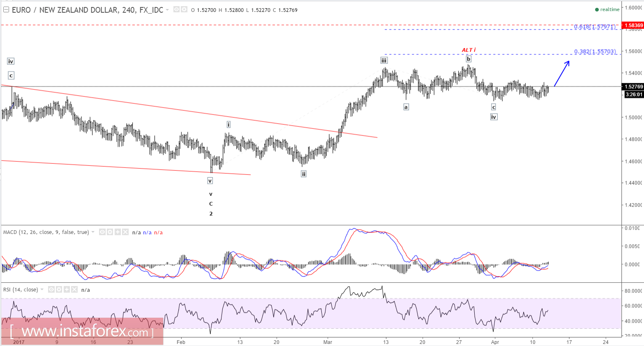644x346 pixels.
Task: Click the realtime status indicator
Action: [x=607, y=9]
